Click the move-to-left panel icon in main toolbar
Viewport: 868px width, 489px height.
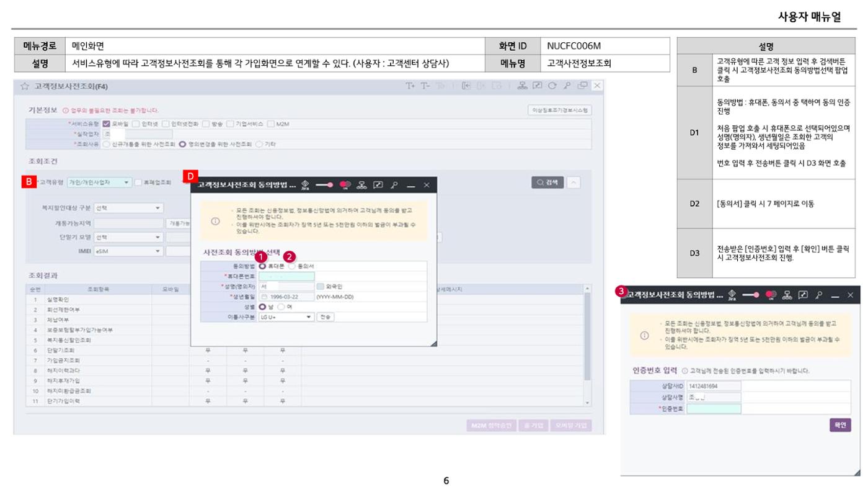point(466,85)
